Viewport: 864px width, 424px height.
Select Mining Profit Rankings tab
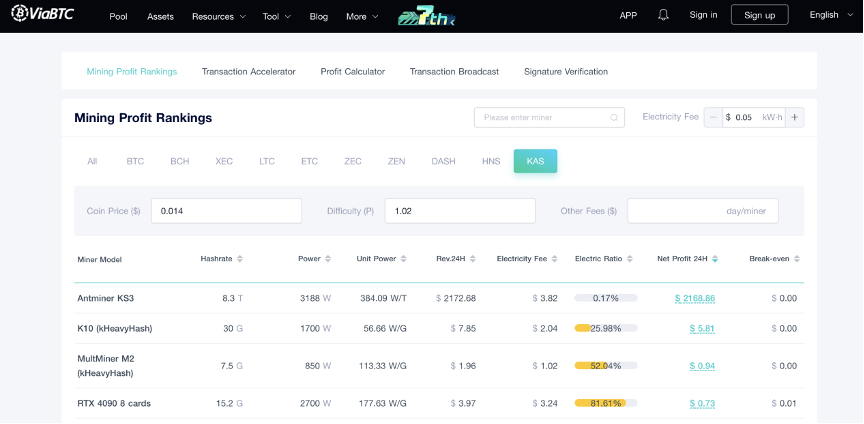pos(132,72)
